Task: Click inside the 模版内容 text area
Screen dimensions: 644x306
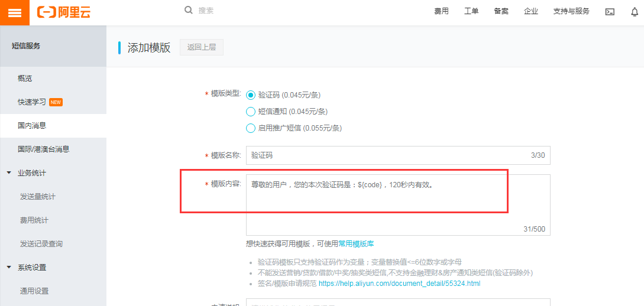Action: pyautogui.click(x=398, y=205)
